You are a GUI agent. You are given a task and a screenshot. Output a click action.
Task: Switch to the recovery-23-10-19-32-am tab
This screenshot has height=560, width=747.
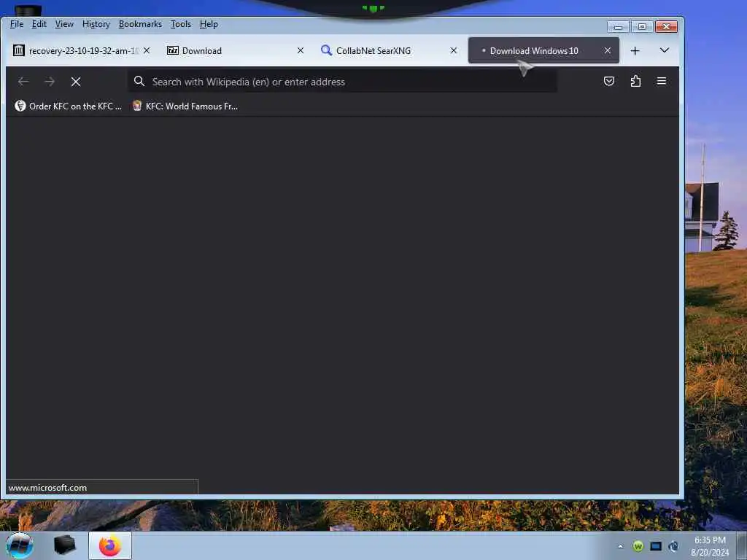(x=81, y=50)
